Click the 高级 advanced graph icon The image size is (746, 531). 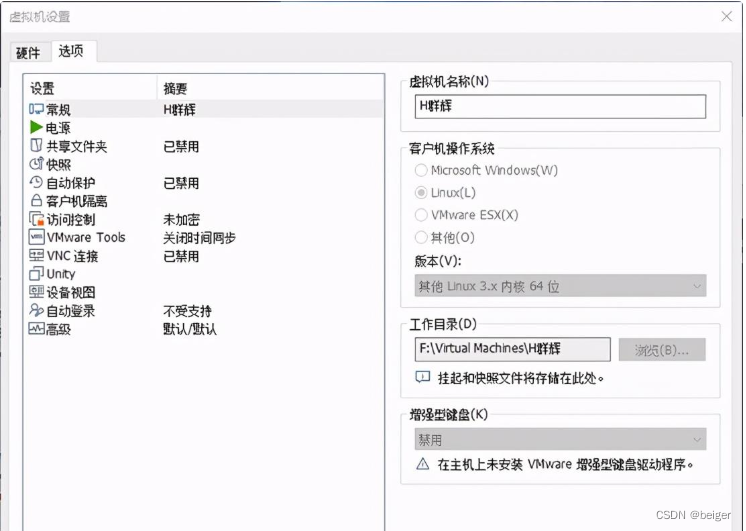point(36,328)
